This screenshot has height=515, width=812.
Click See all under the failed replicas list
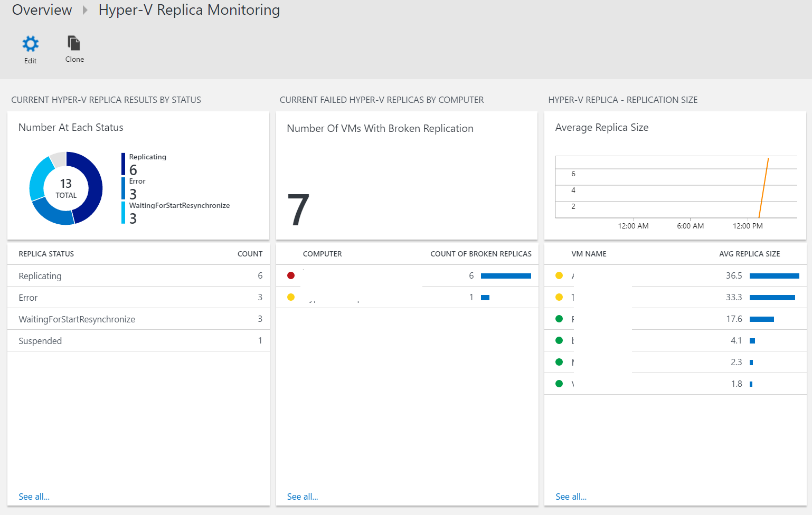303,497
